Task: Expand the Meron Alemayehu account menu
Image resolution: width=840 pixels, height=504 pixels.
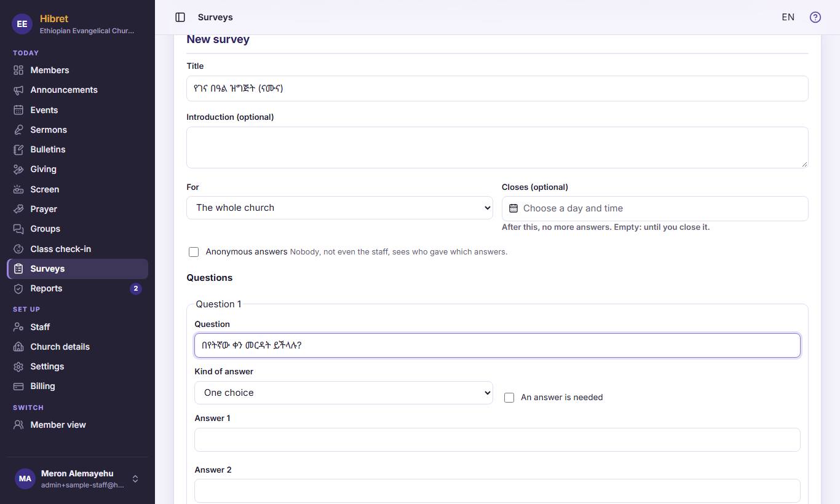Action: [x=77, y=479]
